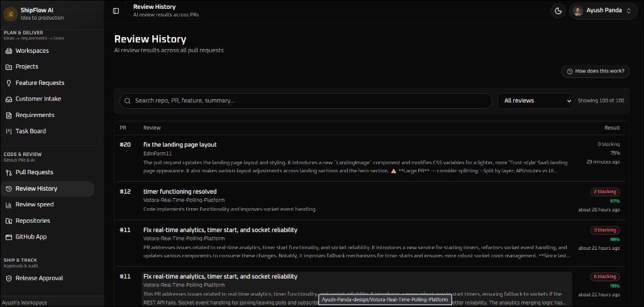Click "0 blocking" result text

tap(609, 144)
